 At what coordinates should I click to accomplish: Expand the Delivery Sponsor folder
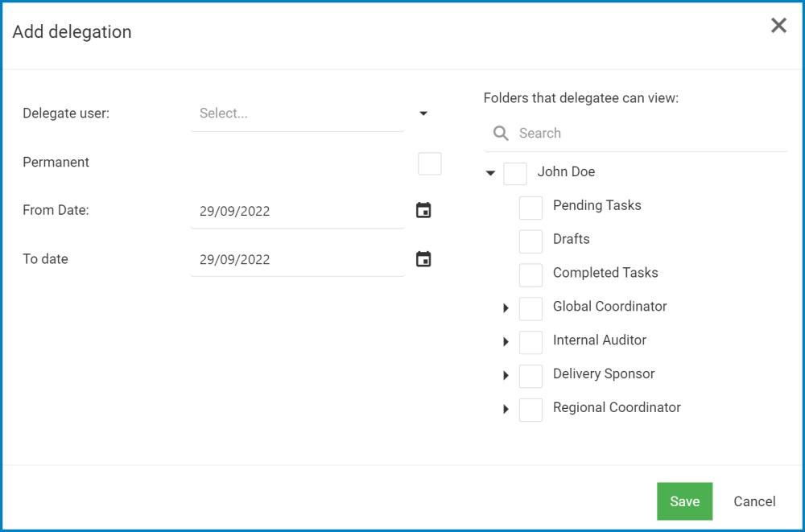(x=506, y=376)
